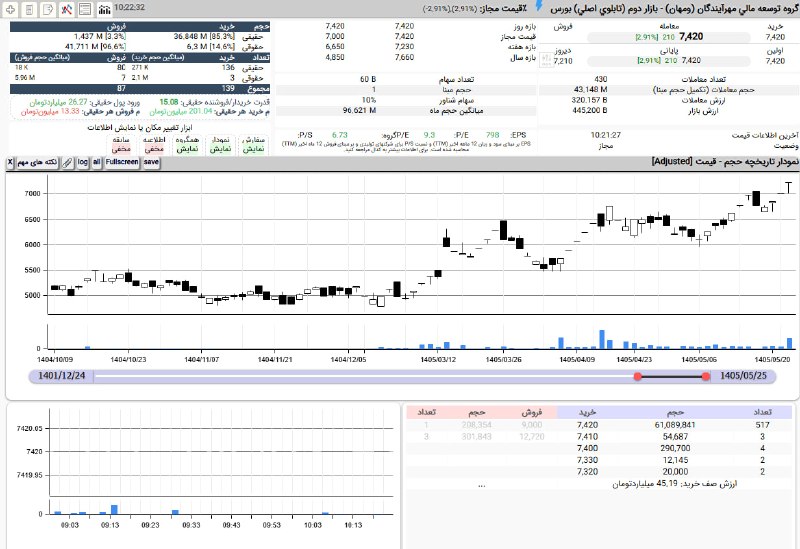Close the chart panel with X button
This screenshot has height=549, width=800.
[x=10, y=162]
